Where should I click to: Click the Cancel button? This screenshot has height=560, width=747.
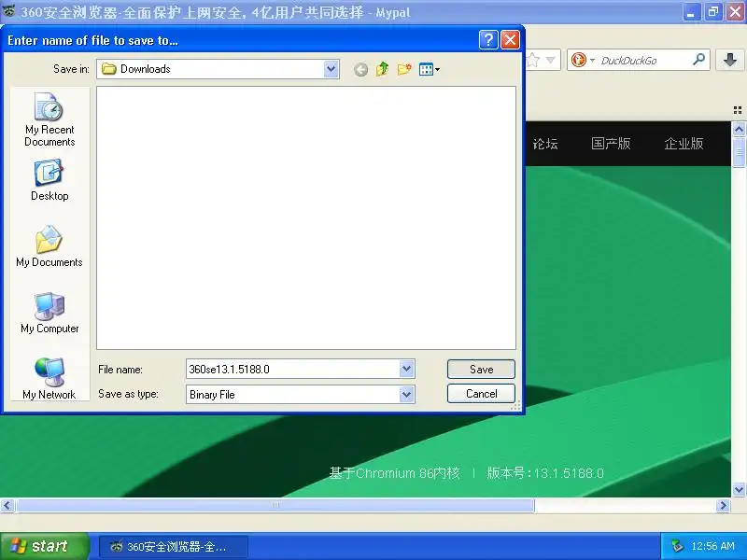481,394
